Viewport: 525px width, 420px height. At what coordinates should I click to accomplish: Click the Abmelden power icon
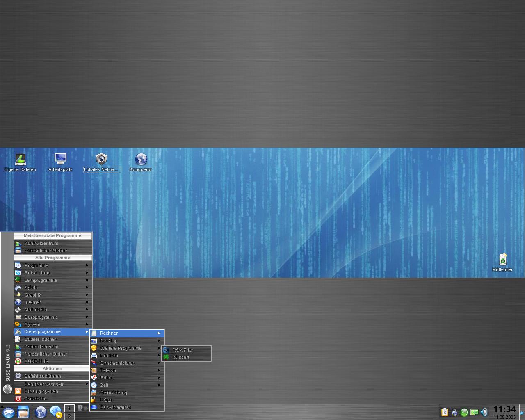tap(18, 399)
